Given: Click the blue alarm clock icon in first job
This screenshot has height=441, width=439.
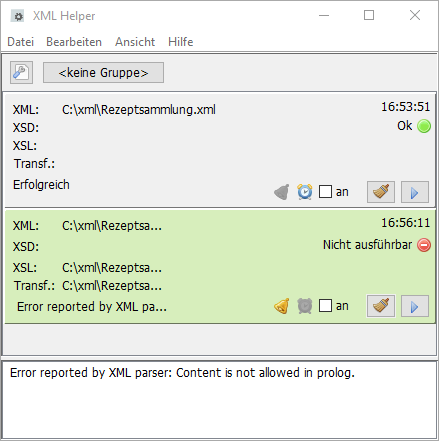Looking at the screenshot, I should point(305,192).
